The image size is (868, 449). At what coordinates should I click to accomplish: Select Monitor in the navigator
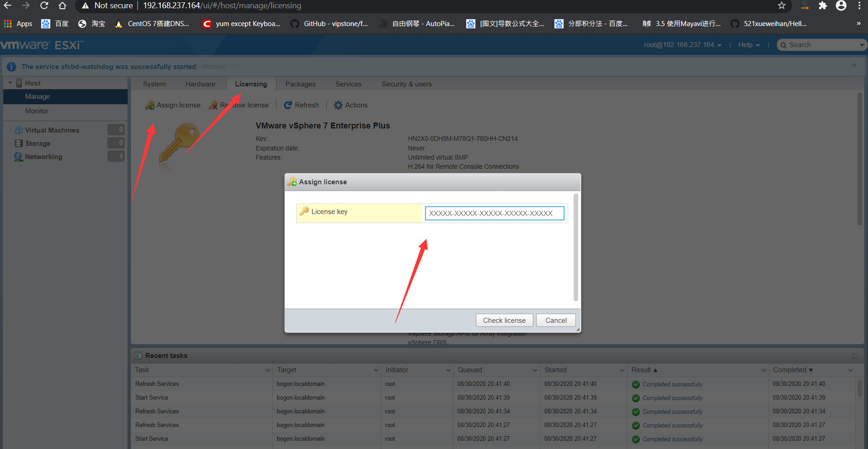tap(65, 111)
